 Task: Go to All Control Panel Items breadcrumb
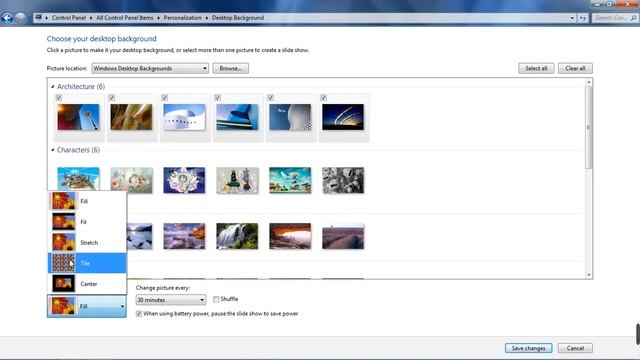click(124, 18)
